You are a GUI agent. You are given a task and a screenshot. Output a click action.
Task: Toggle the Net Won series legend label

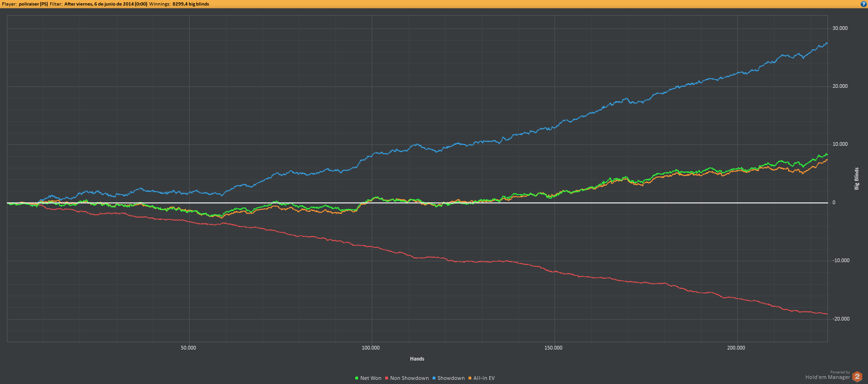tap(371, 378)
